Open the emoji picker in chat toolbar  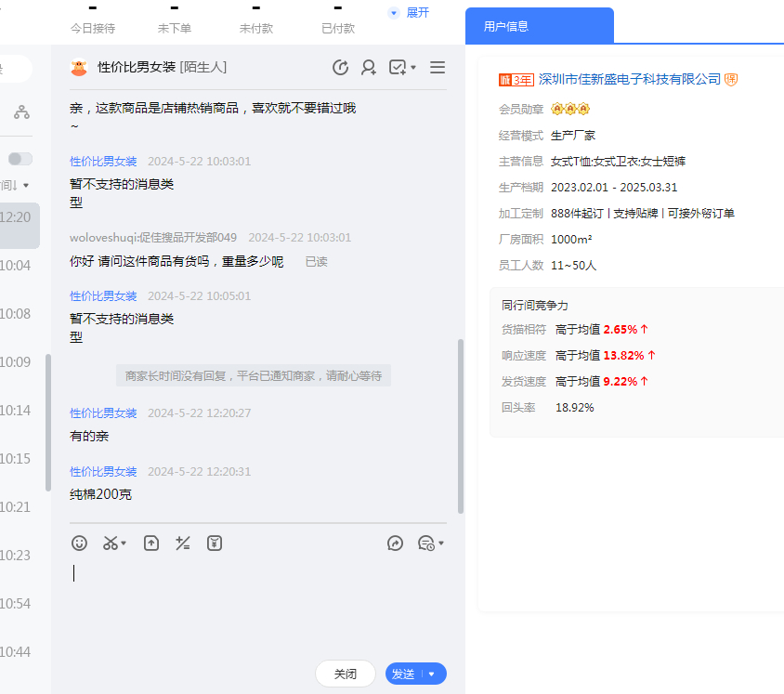coord(80,543)
